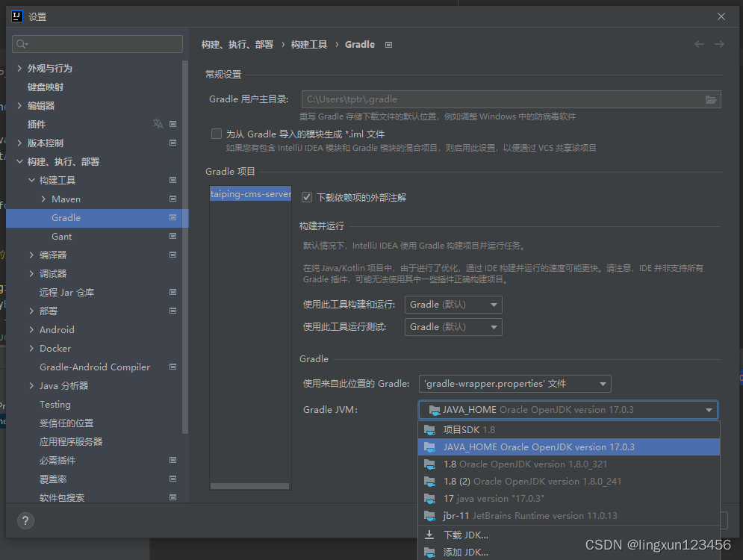Click project icon on the selected Gradle row
The height and width of the screenshot is (560, 743).
pyautogui.click(x=173, y=217)
